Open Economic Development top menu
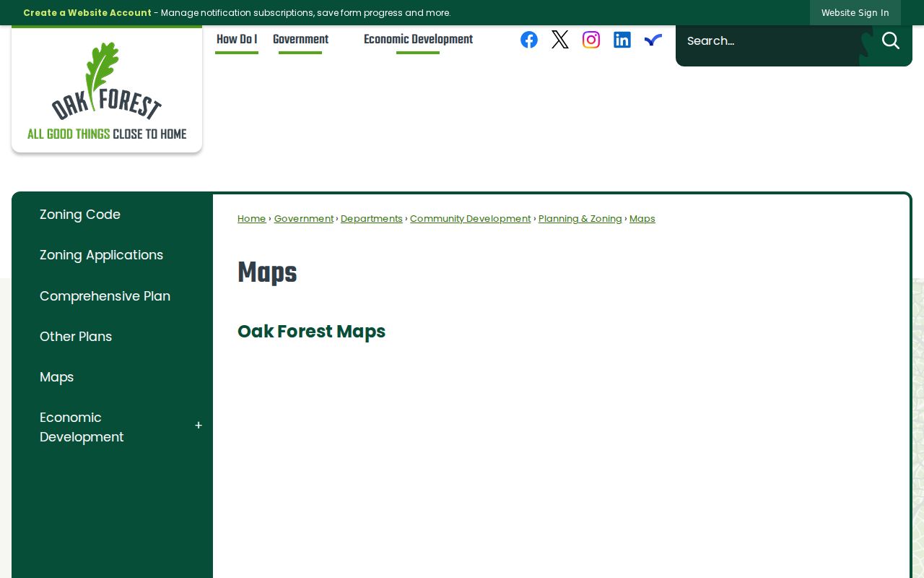Image resolution: width=924 pixels, height=578 pixels. coord(418,40)
